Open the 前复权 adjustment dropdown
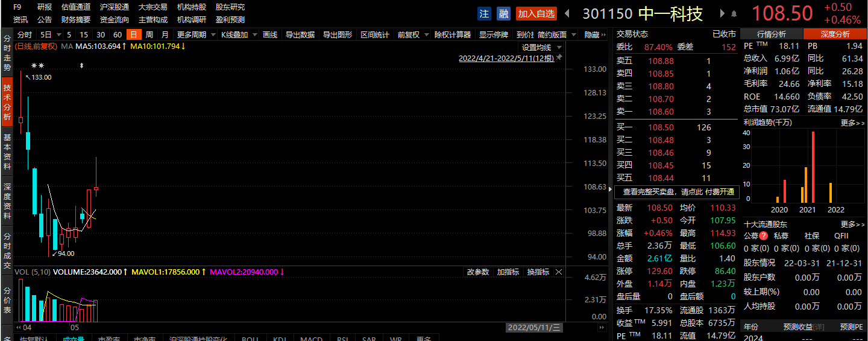This screenshot has height=341, width=868. point(412,35)
